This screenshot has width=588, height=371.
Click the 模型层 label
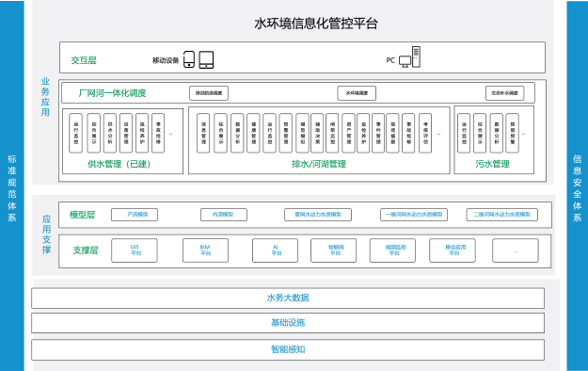82,215
